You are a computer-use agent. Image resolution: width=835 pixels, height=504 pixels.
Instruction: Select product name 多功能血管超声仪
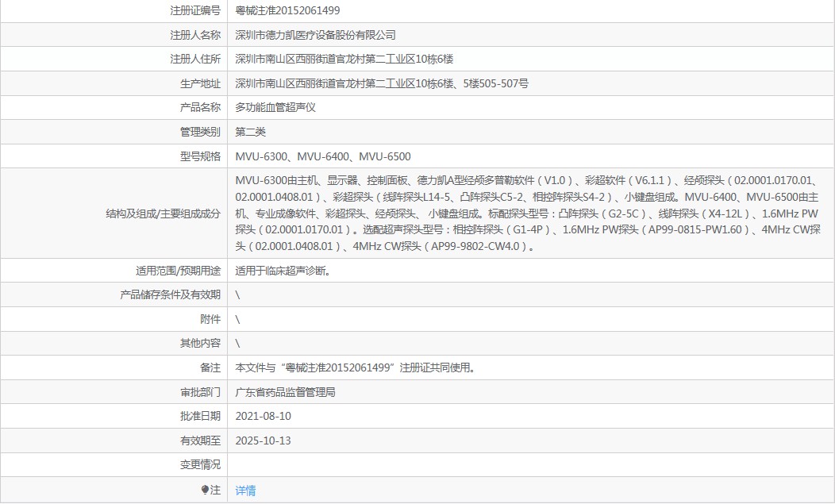coord(275,108)
